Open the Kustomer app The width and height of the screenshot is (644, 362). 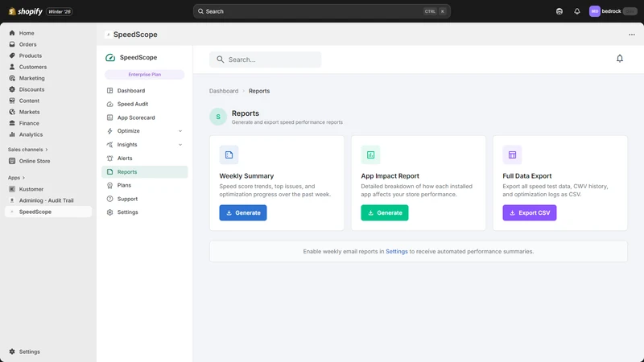point(48,189)
